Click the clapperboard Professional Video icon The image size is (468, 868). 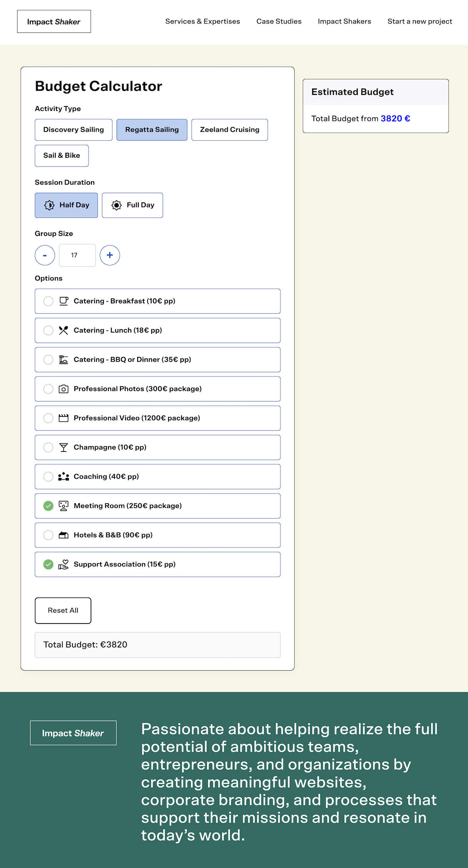pos(63,418)
